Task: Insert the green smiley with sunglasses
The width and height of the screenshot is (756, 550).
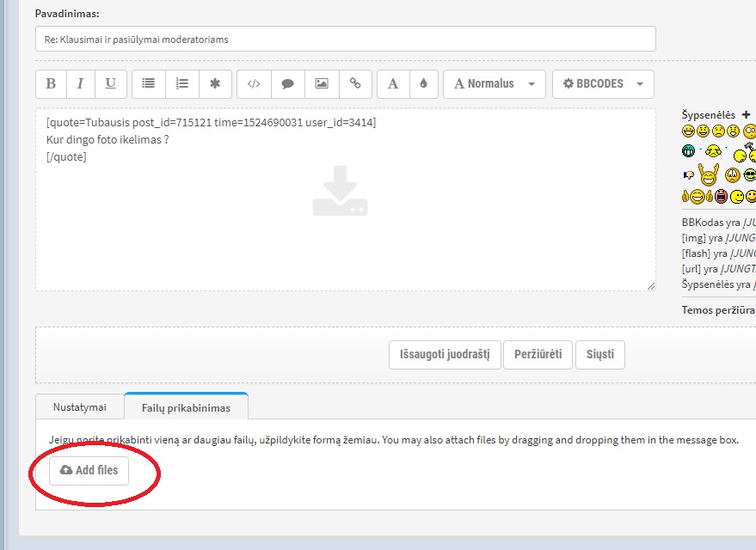Action: tap(750, 174)
